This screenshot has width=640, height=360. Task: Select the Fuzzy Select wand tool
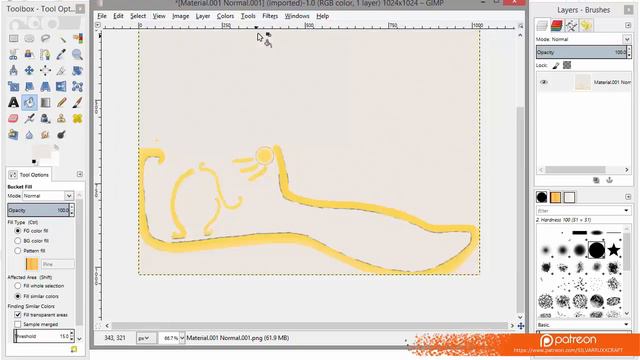click(62, 39)
